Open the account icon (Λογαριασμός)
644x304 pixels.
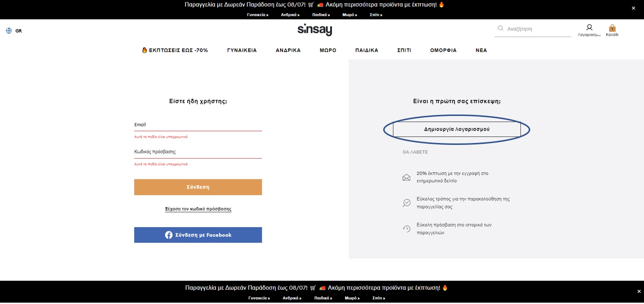click(x=589, y=28)
